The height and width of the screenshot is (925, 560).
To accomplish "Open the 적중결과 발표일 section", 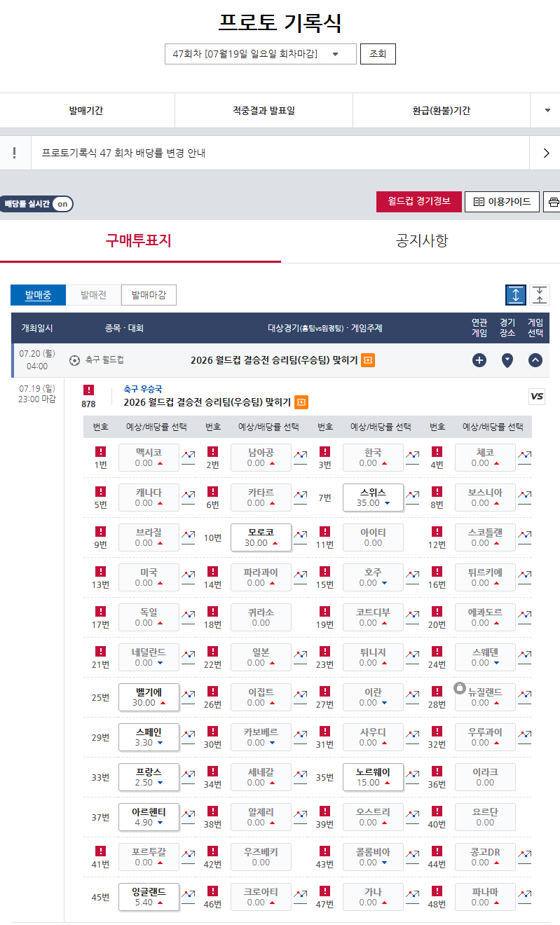I will click(x=264, y=111).
